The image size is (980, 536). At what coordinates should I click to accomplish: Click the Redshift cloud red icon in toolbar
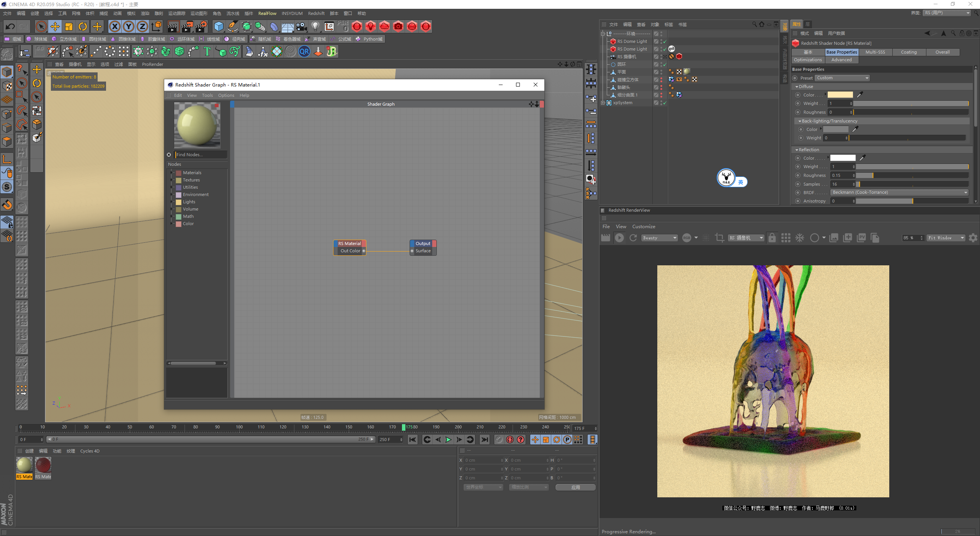pos(384,26)
